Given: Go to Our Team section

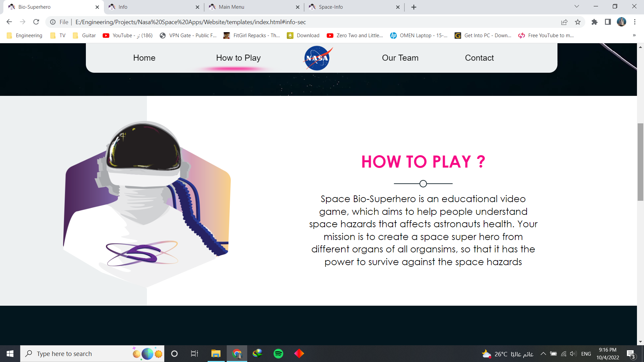Looking at the screenshot, I should pyautogui.click(x=400, y=58).
